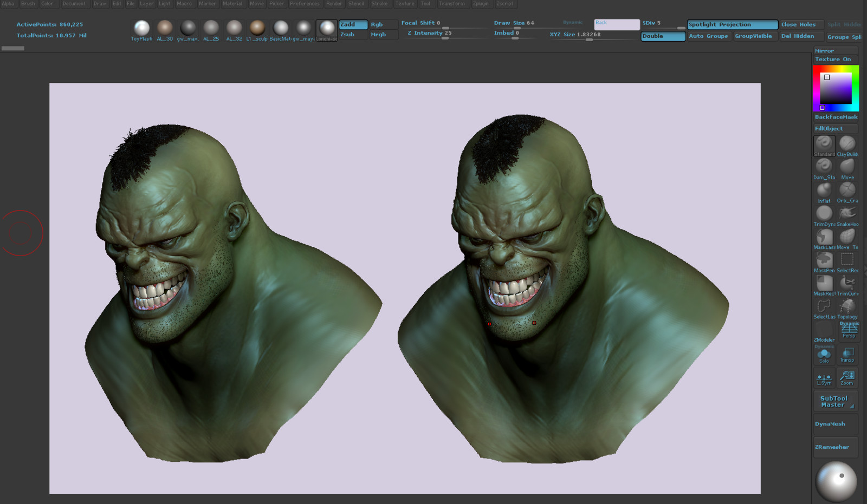Pick the TrimDynamic brush

tap(824, 214)
